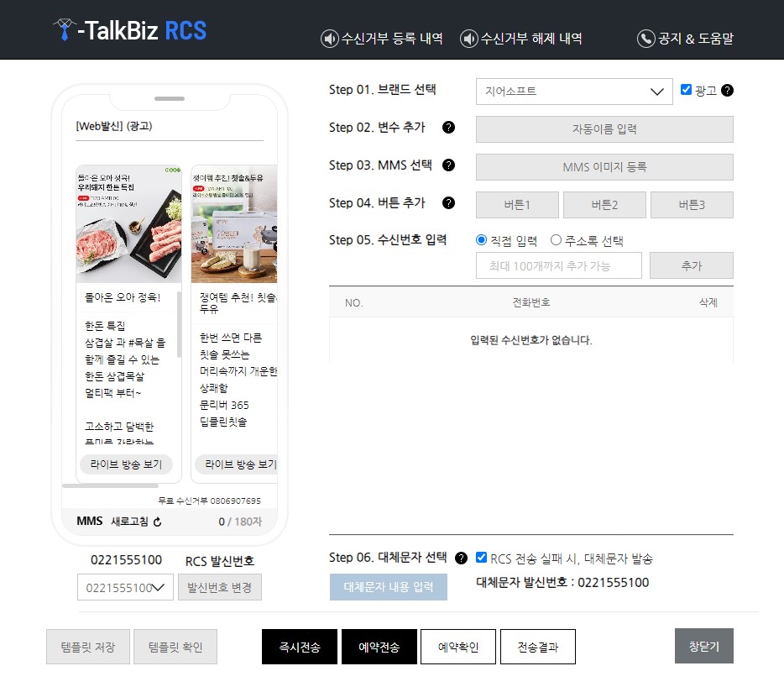Click 버튼2 button

click(604, 205)
